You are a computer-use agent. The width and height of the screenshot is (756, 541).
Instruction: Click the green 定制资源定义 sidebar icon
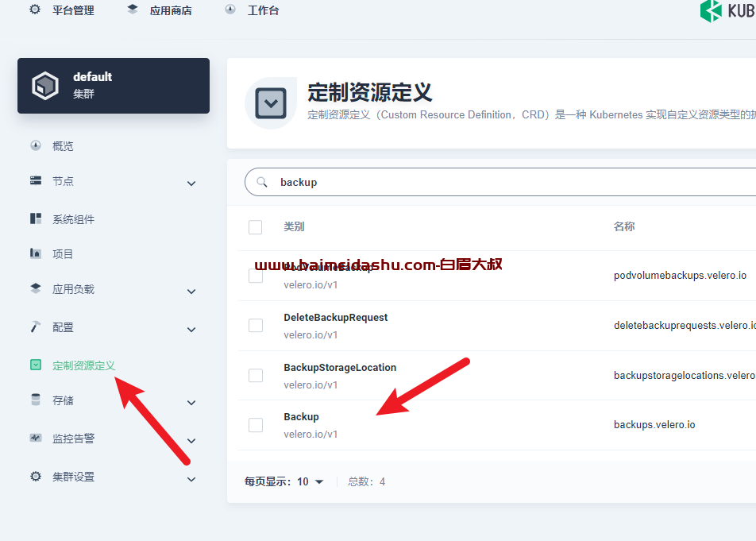[36, 365]
